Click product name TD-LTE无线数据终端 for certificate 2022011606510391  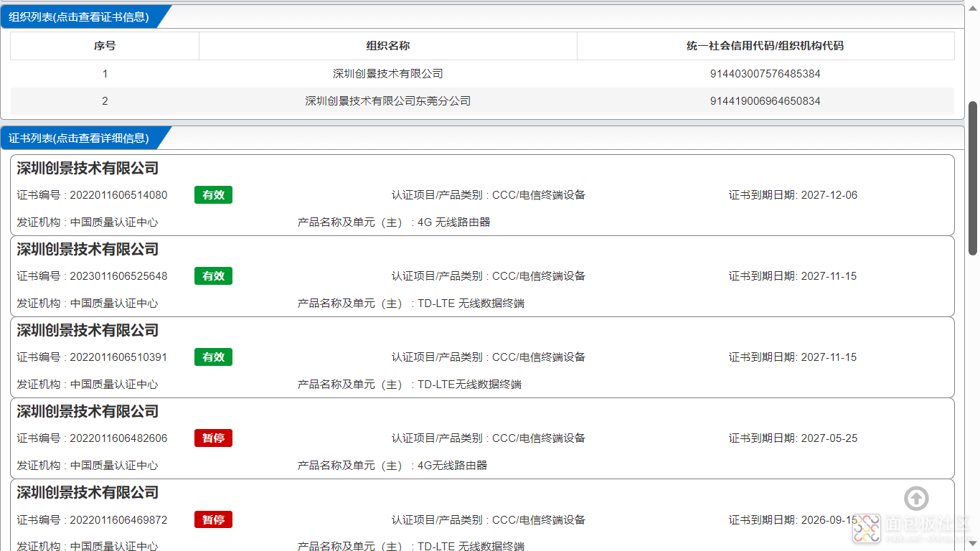[469, 385]
